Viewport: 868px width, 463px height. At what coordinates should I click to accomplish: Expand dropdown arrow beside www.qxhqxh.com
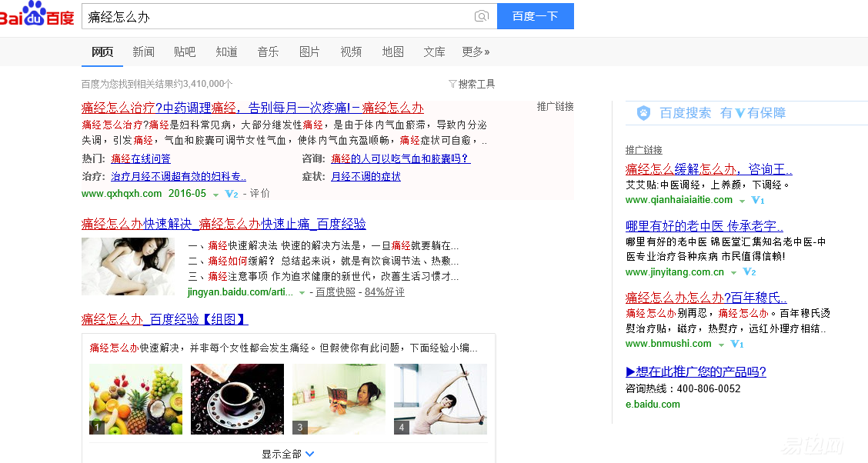point(216,195)
